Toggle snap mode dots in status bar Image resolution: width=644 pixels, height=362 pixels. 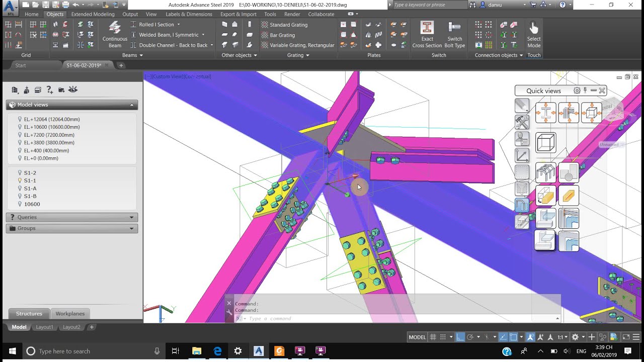coord(443,337)
